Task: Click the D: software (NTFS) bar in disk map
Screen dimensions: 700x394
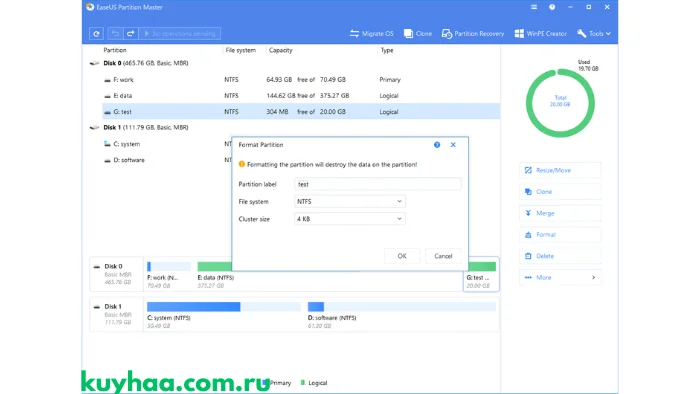Action: (402, 307)
